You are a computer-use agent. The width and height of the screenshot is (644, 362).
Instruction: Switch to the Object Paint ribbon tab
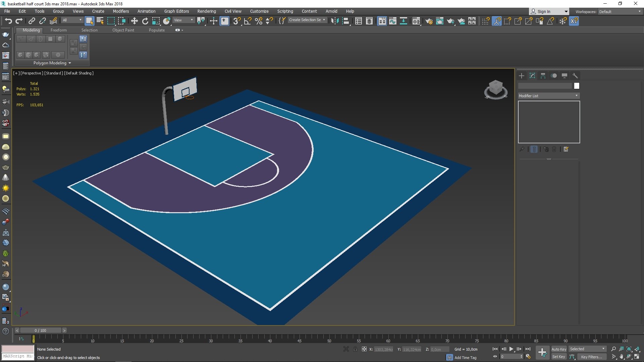coord(123,30)
